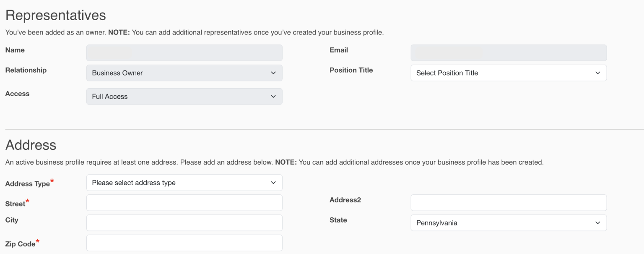
Task: Click the grayed-out Name field
Action: click(184, 52)
